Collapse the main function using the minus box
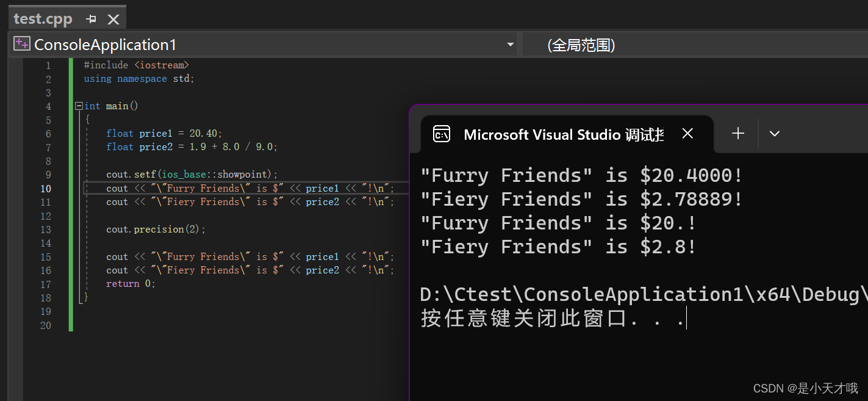The height and width of the screenshot is (401, 868). coord(78,105)
